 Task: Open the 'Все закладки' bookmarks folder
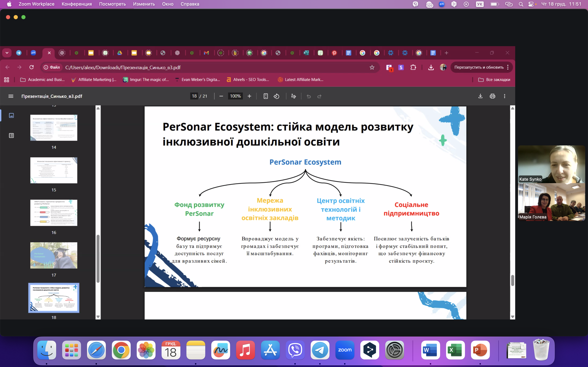494,80
